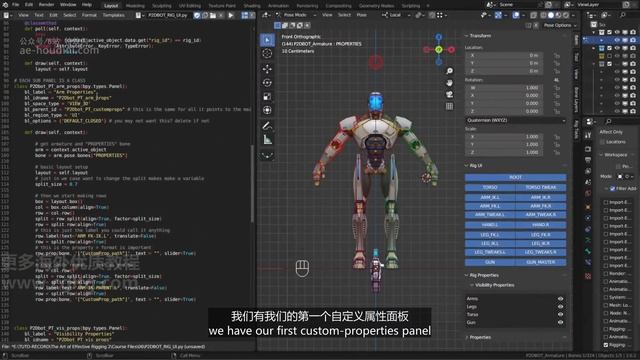640x360 pixels.
Task: Toggle the Filter Add-ons checkbox
Action: click(x=612, y=189)
